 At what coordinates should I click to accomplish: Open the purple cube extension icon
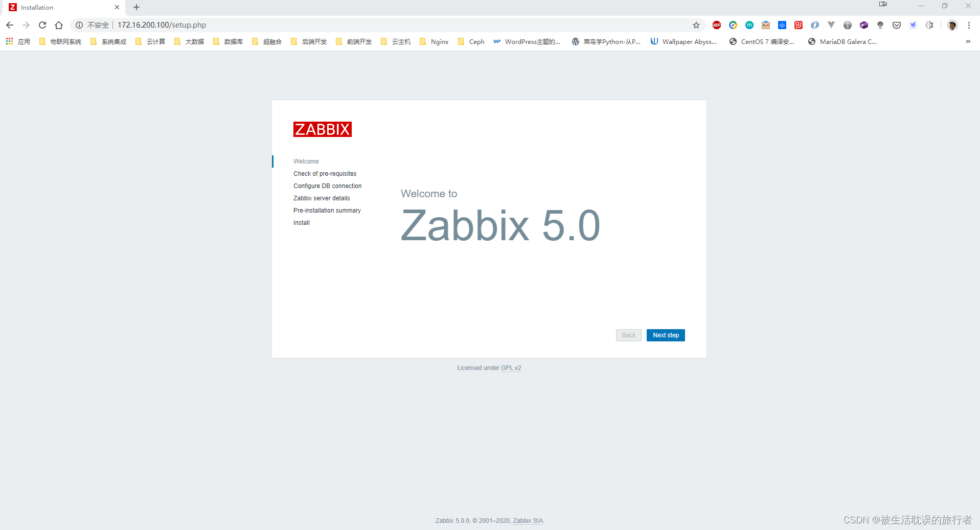click(864, 25)
